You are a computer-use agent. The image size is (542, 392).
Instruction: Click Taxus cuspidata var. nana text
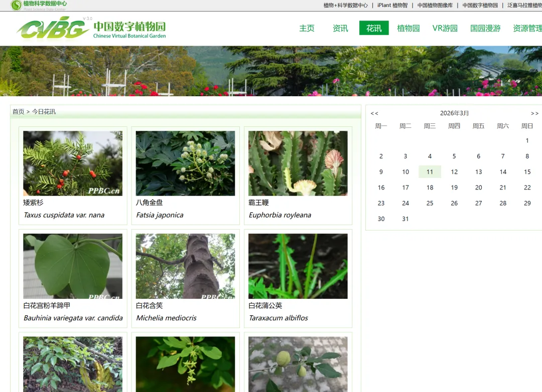coord(64,215)
